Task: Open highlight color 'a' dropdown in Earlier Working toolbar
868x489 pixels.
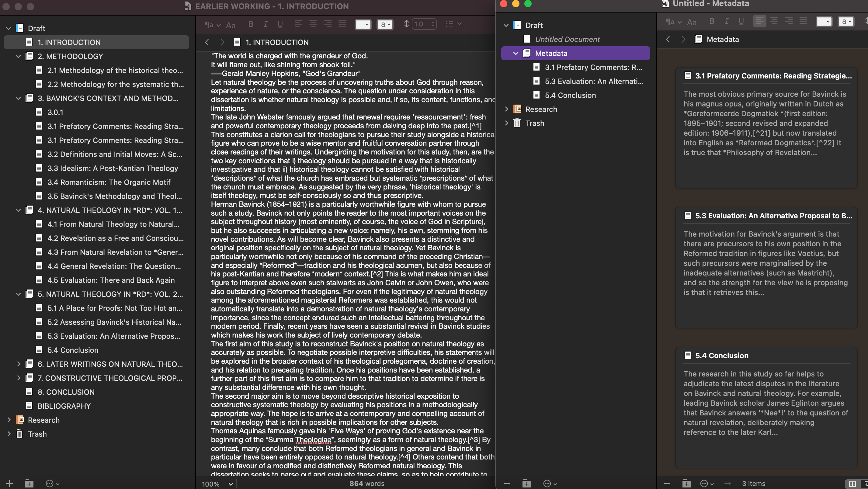Action: pyautogui.click(x=385, y=24)
